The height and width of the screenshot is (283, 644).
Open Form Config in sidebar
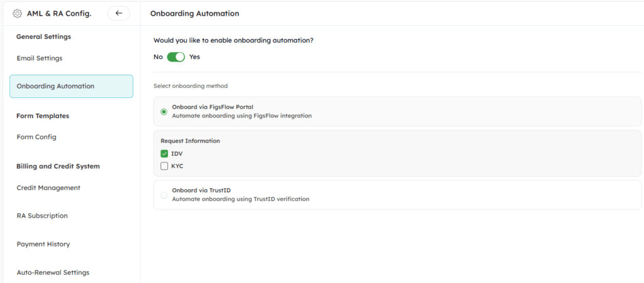(36, 136)
